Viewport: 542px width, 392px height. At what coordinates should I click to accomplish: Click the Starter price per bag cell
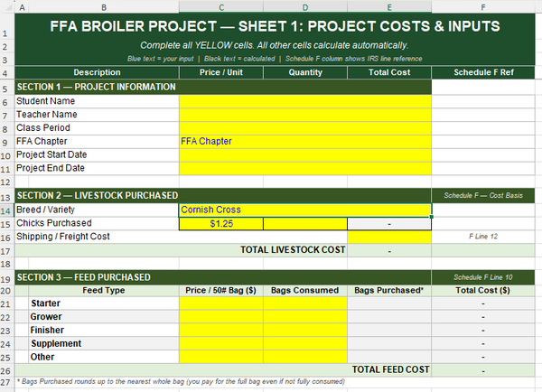[x=221, y=303]
